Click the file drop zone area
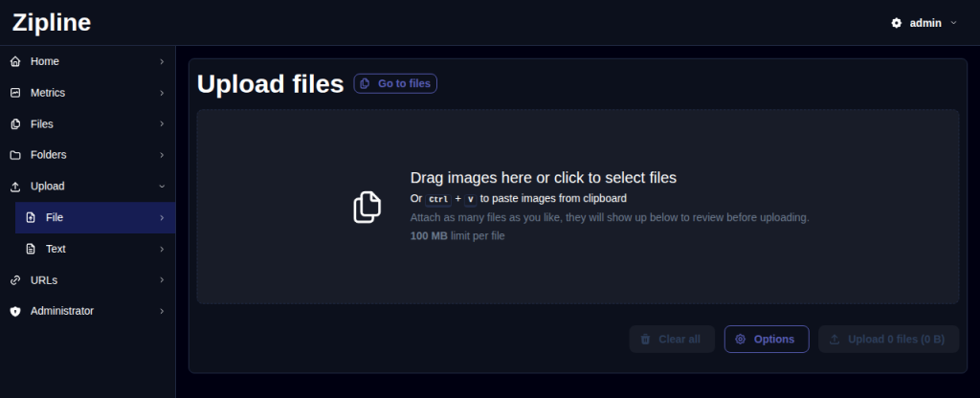 578,207
